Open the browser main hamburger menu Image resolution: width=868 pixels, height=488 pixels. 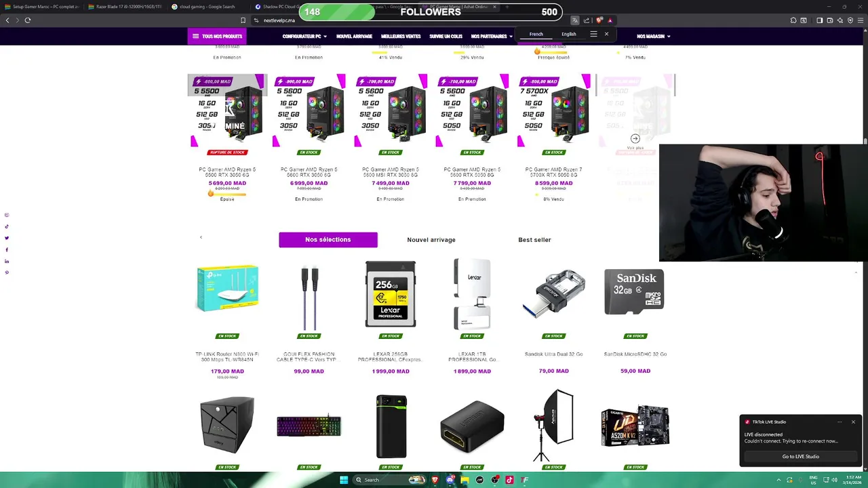pos(860,20)
